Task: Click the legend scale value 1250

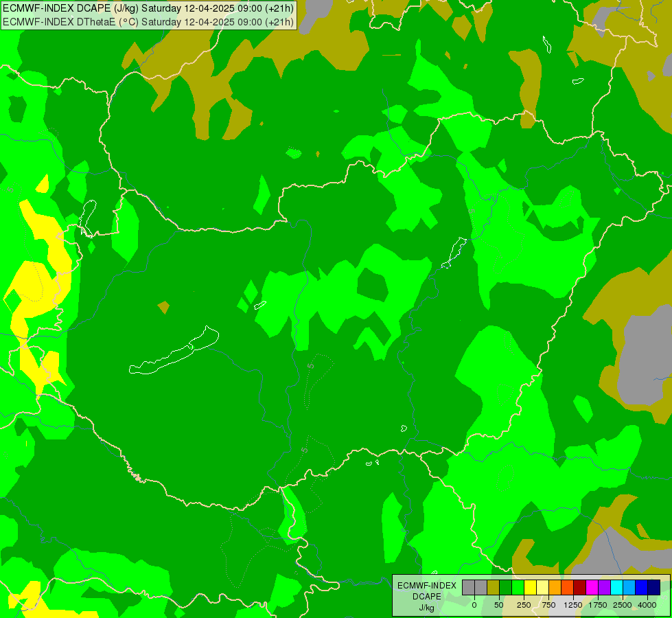Action: pyautogui.click(x=573, y=605)
